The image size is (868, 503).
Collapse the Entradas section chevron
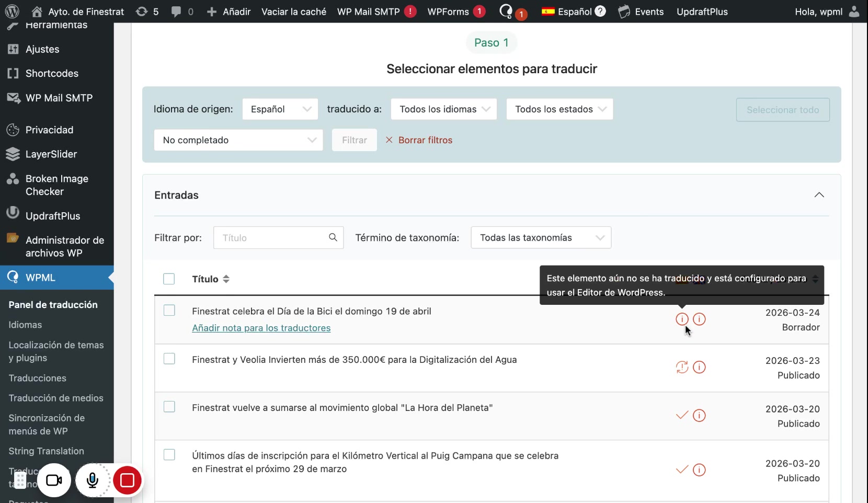819,195
